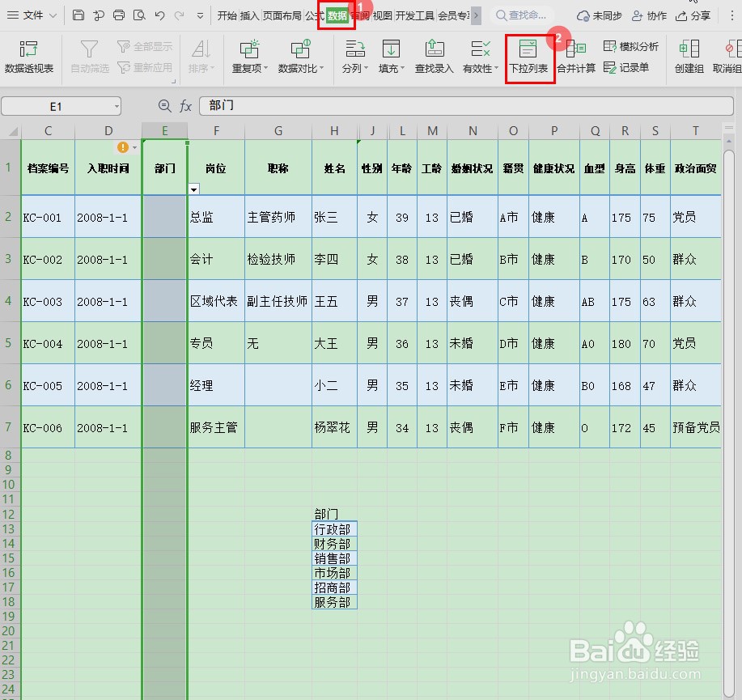Image resolution: width=742 pixels, height=700 pixels.
Task: Click the 模拟分析 what-if analysis button
Action: [x=631, y=46]
